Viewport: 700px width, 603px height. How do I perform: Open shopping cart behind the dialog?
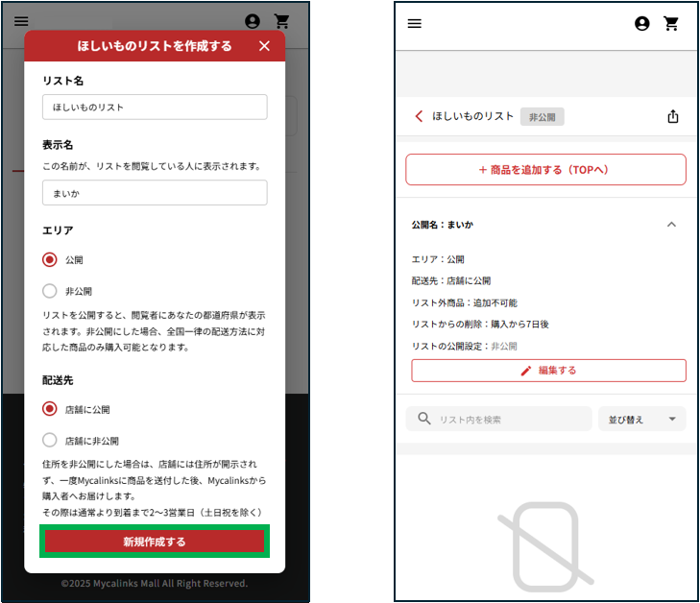coord(281,21)
